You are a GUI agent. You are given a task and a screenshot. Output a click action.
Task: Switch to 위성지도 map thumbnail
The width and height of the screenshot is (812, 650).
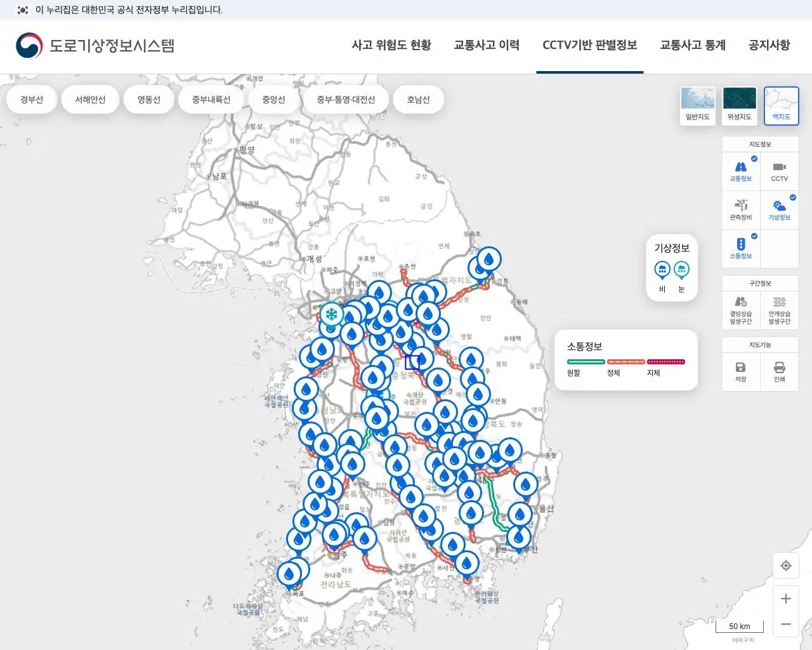(740, 105)
